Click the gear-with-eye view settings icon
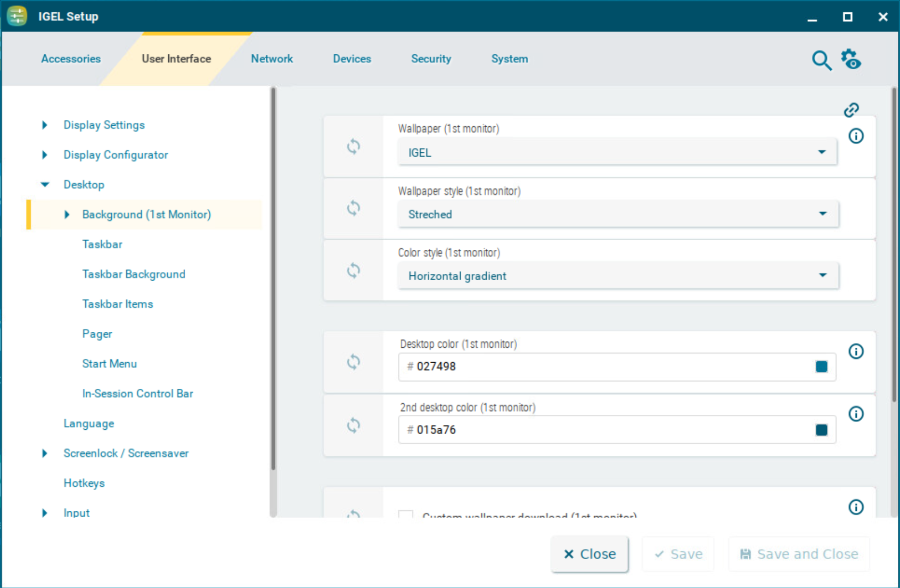This screenshot has width=900, height=588. 851,59
